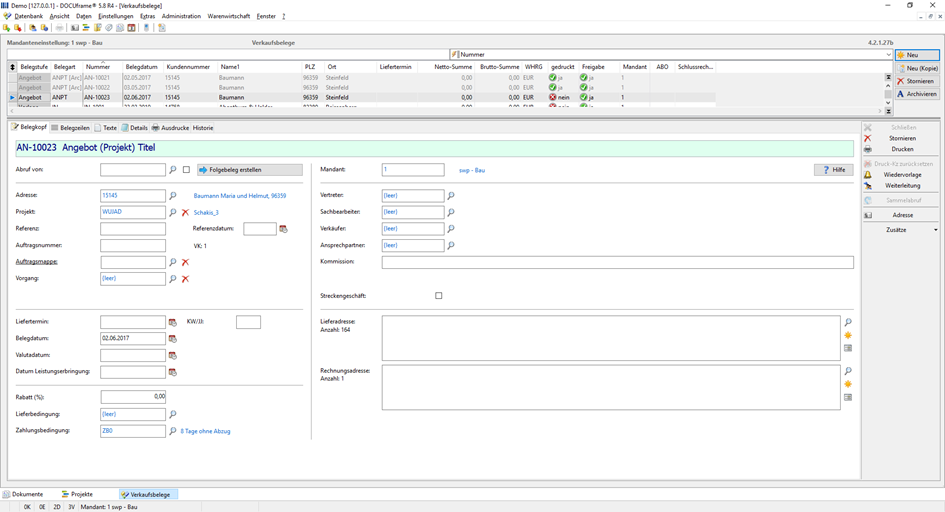Viewport: 945px width, 512px height.
Task: Click the Ansprechpartner search magnifier
Action: tap(450, 245)
